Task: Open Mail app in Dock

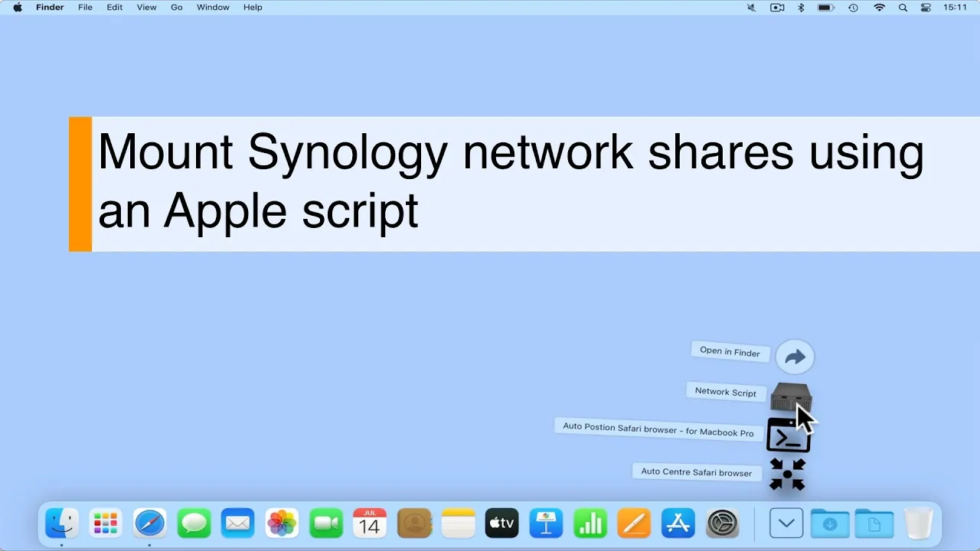Action: [x=237, y=523]
